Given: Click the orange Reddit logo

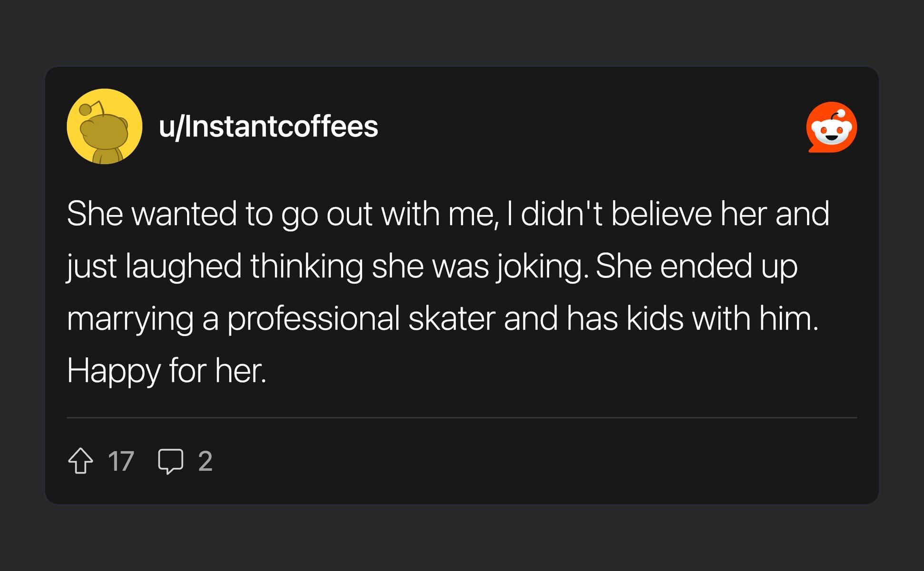Looking at the screenshot, I should coord(831,127).
